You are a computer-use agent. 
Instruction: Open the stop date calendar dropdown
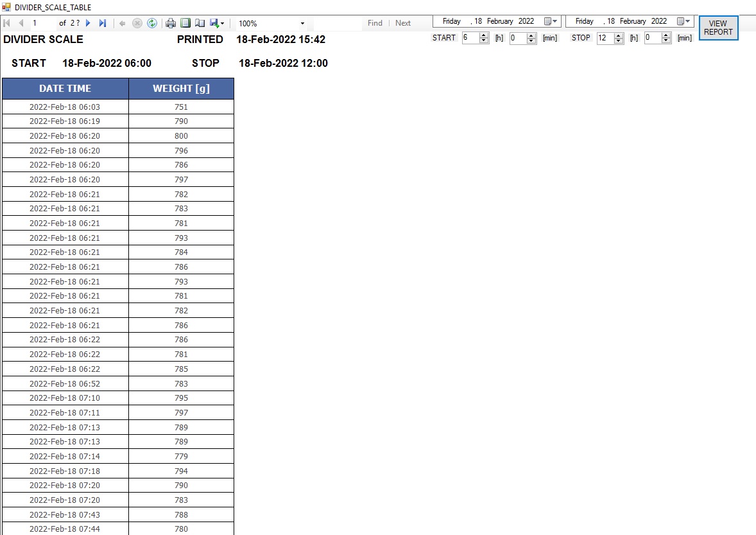coord(683,21)
